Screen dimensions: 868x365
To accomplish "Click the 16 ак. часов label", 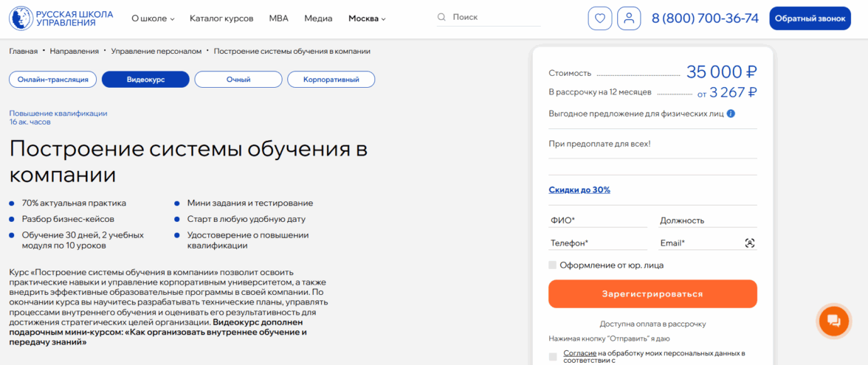I will (x=30, y=122).
